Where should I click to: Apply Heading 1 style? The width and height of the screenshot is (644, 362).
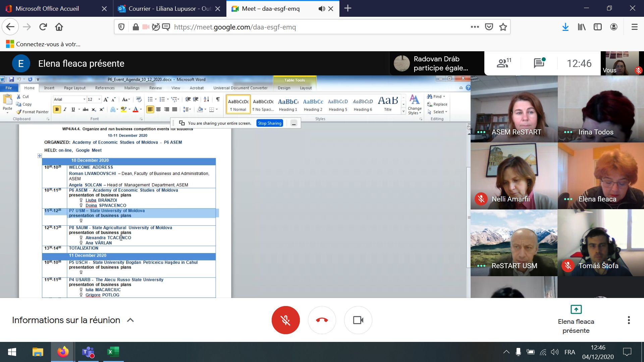tap(288, 104)
